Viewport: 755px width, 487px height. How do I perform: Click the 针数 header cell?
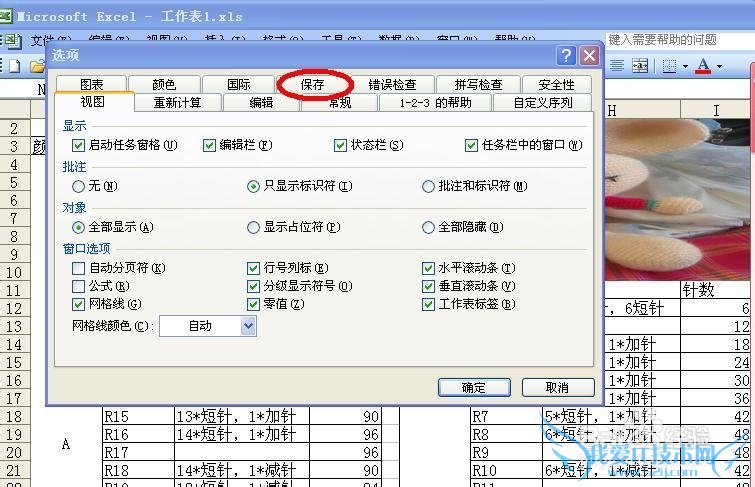pos(716,290)
